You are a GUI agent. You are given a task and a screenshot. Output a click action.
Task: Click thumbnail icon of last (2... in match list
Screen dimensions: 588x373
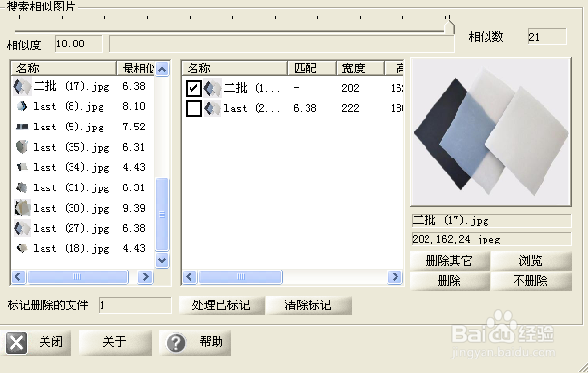coord(213,109)
